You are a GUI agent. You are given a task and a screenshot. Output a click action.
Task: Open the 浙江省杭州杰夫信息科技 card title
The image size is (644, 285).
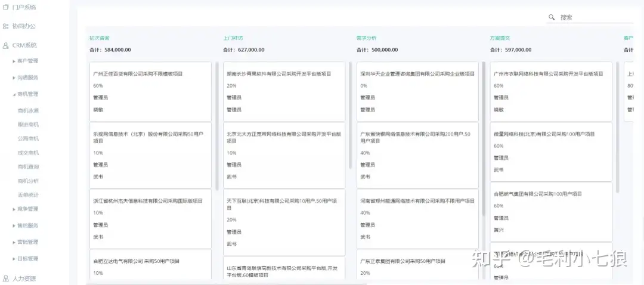(148, 201)
